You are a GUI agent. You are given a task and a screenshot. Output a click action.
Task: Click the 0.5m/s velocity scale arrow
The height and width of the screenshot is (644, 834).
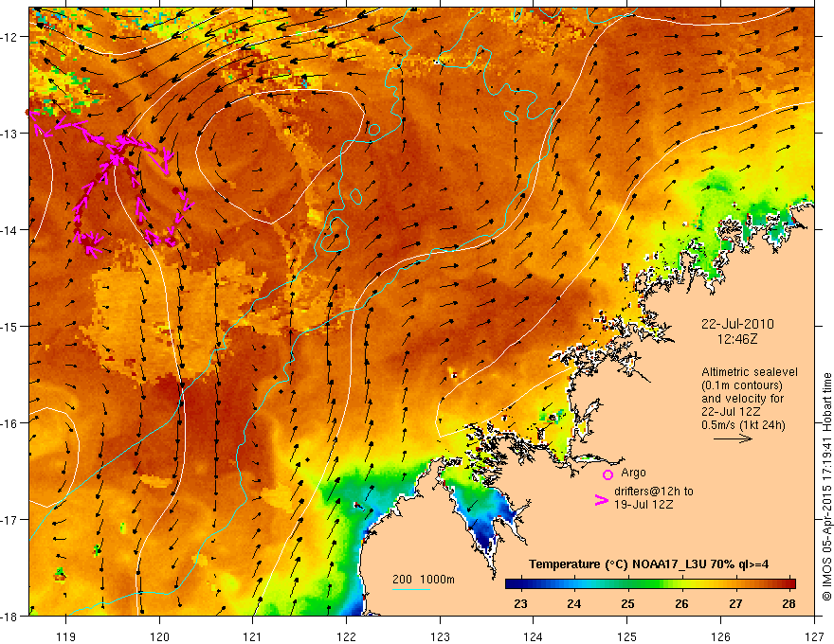(x=733, y=438)
